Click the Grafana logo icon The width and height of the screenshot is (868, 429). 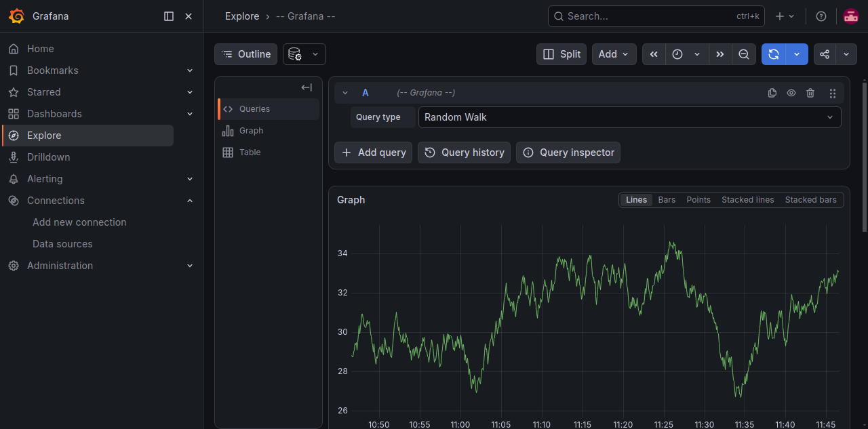point(17,16)
